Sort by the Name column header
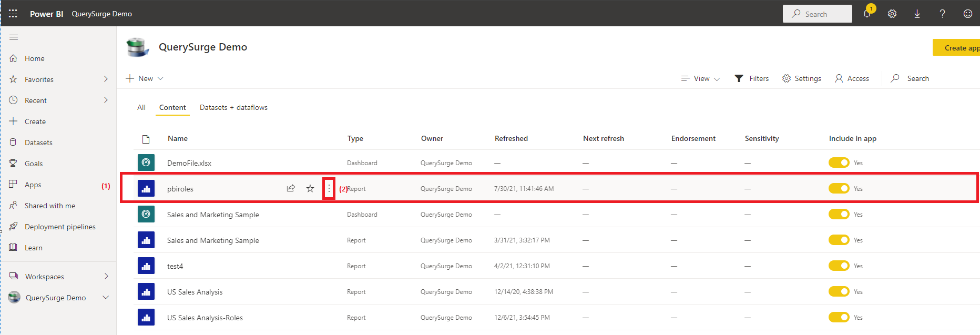This screenshot has width=980, height=335. (178, 138)
